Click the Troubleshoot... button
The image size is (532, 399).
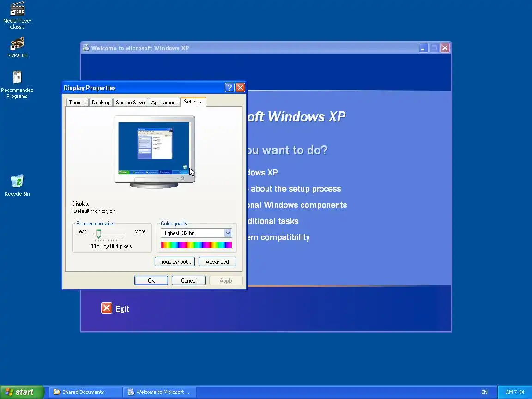pyautogui.click(x=175, y=261)
